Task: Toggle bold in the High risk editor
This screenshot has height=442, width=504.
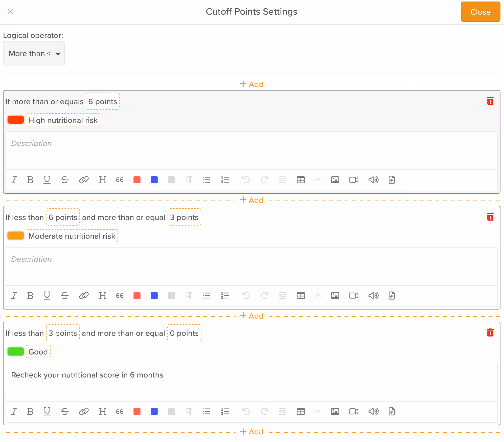Action: pyautogui.click(x=30, y=180)
